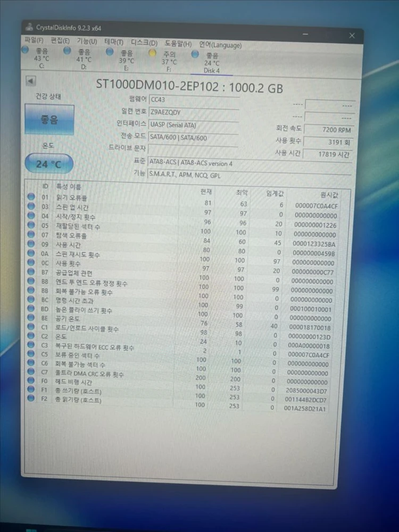Open the 편집(E) menu
Viewport: 399px width, 532px height.
60,41
